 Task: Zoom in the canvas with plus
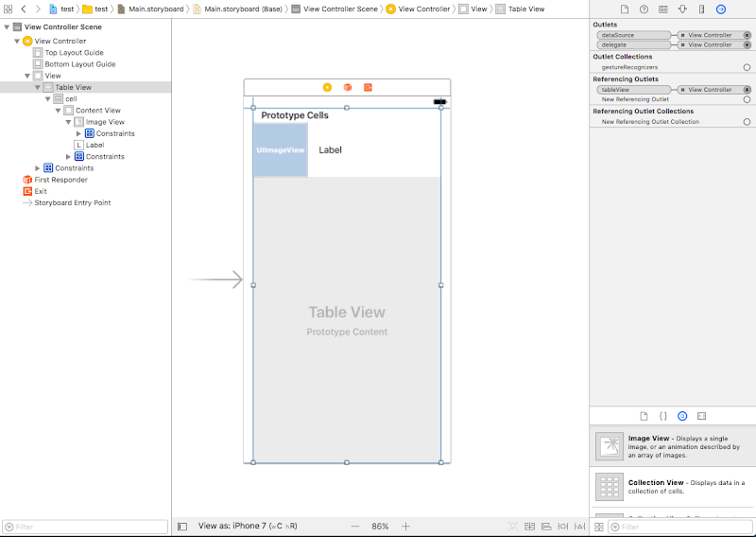click(406, 527)
